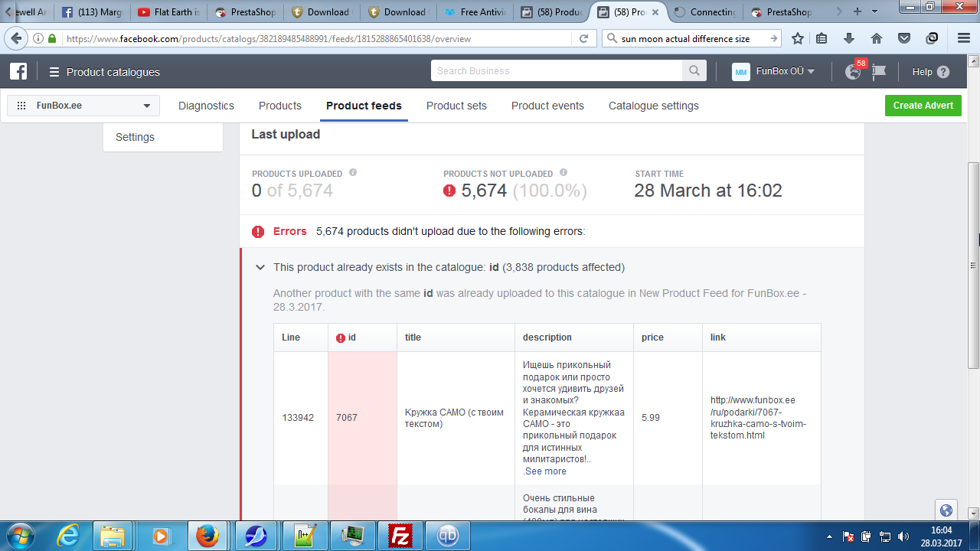This screenshot has height=551, width=980.
Task: Click the Search Business input field
Action: pyautogui.click(x=557, y=71)
